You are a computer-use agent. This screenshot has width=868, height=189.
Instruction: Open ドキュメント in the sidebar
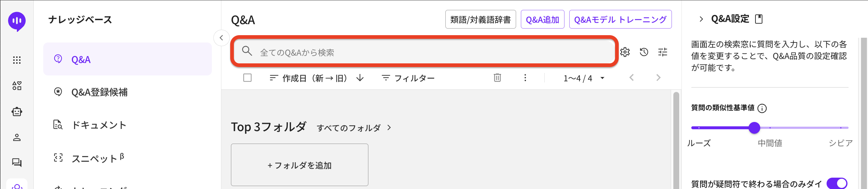point(99,125)
